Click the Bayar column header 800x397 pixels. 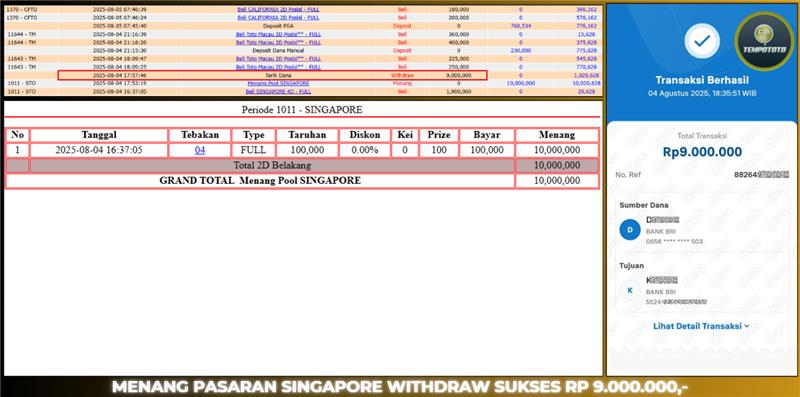487,135
